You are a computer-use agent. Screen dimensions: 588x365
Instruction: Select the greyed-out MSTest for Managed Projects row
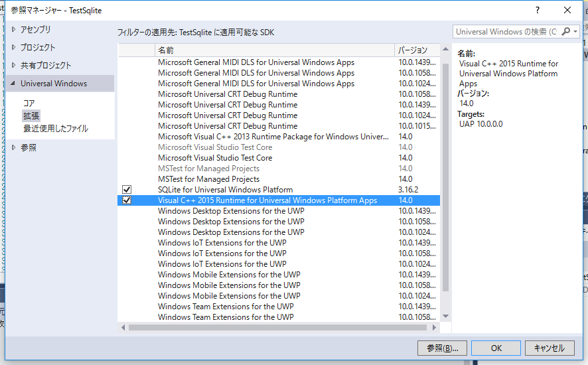coord(279,169)
